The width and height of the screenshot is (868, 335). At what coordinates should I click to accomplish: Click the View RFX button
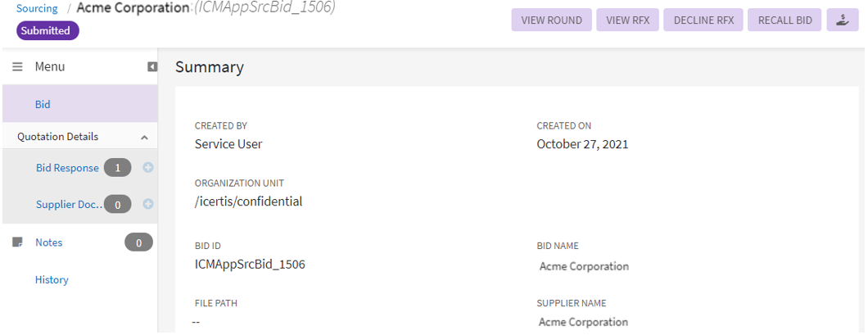(628, 20)
